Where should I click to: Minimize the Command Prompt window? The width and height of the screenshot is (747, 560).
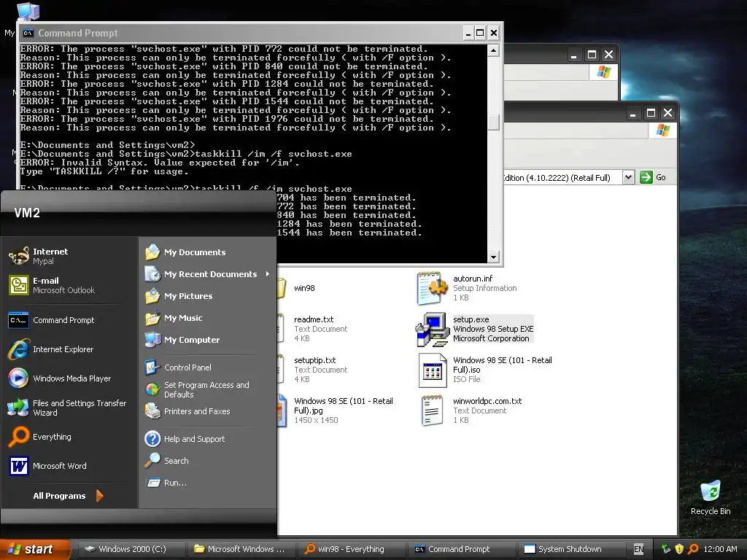(468, 33)
